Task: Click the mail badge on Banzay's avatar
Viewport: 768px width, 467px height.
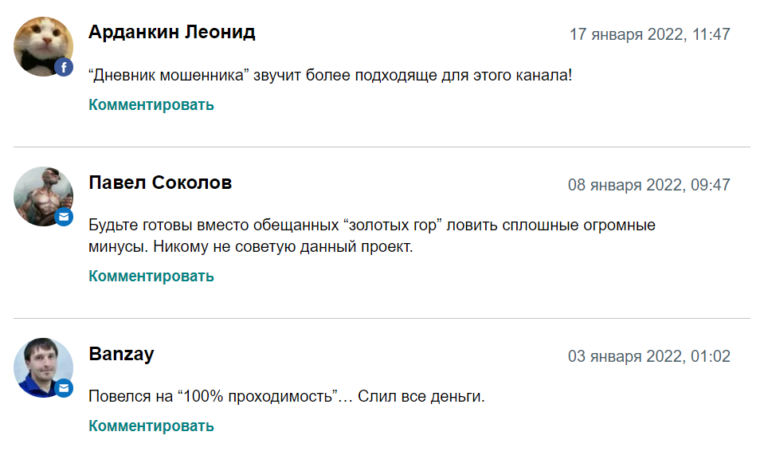Action: [x=65, y=387]
